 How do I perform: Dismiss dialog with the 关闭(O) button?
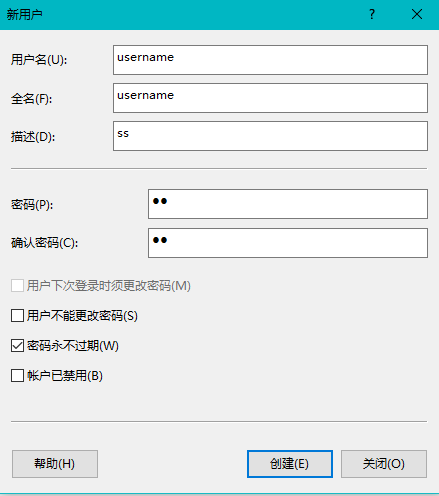click(x=384, y=464)
